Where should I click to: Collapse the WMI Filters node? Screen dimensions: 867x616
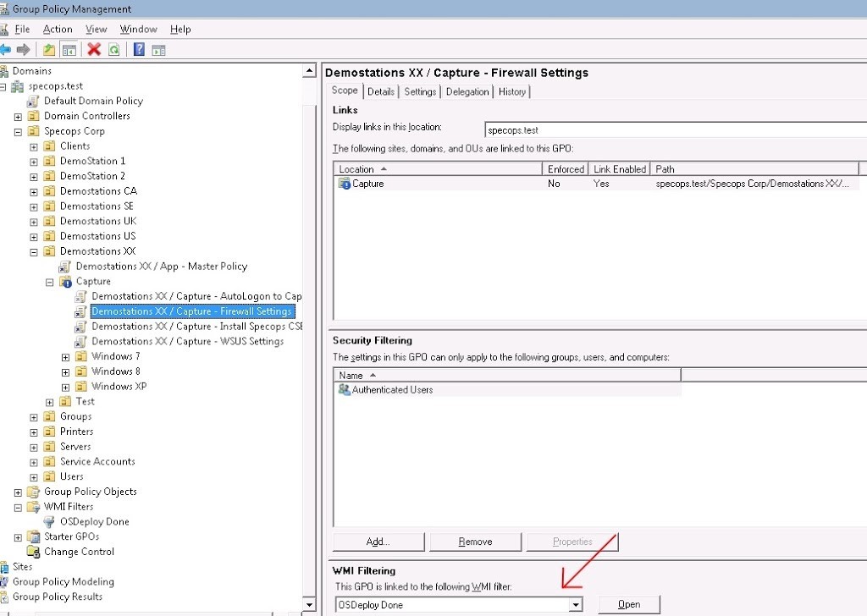tap(19, 507)
